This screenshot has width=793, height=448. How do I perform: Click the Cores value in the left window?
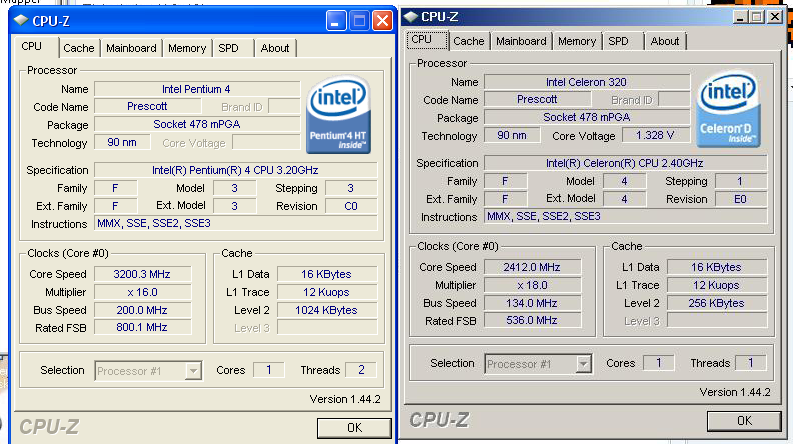(x=269, y=370)
